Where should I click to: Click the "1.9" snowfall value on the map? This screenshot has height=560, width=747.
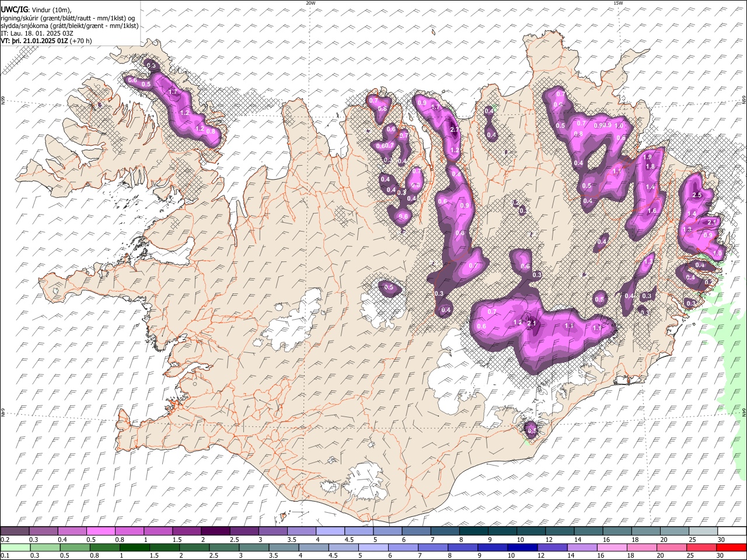[x=647, y=157]
